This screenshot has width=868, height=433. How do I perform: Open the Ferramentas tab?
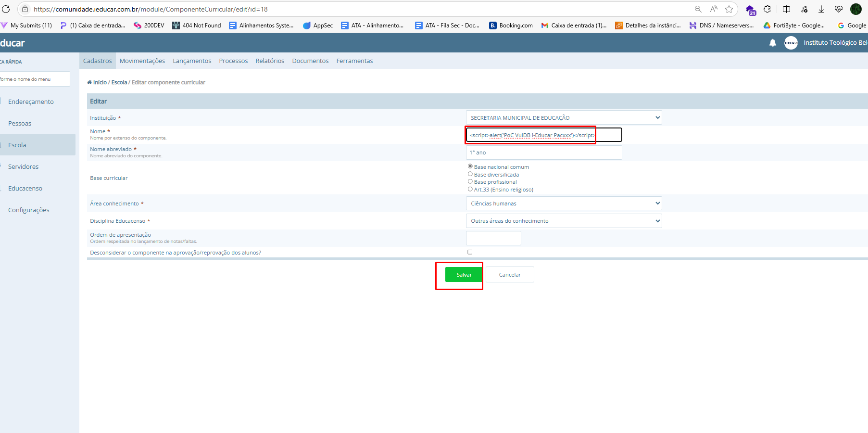click(x=354, y=61)
